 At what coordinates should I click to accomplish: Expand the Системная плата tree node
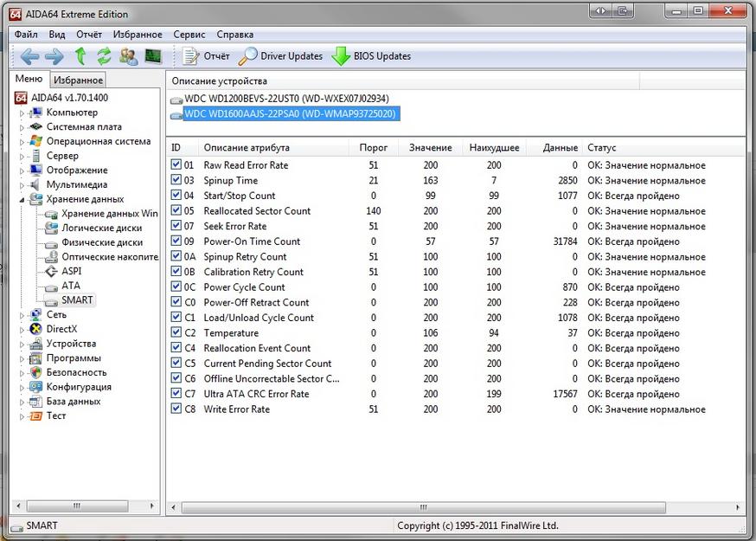click(22, 128)
